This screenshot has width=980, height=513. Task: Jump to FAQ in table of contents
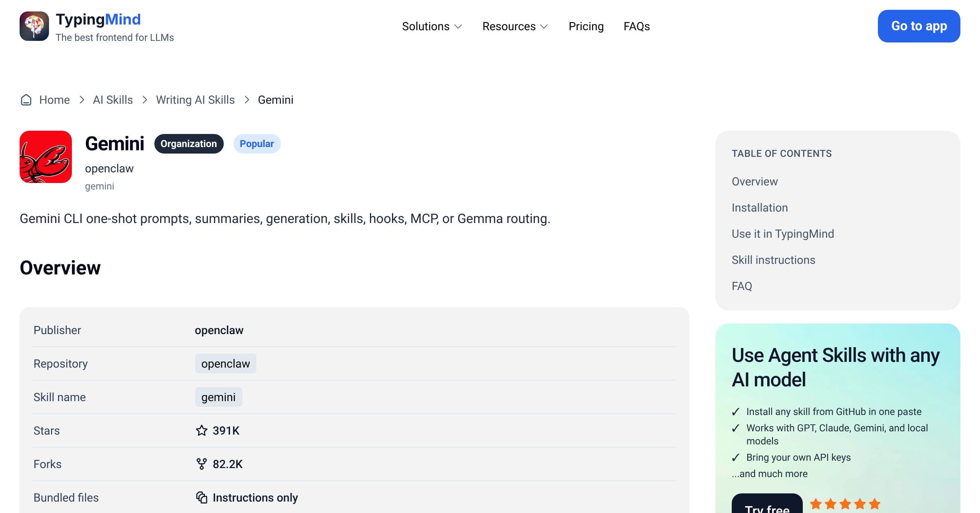click(x=742, y=286)
